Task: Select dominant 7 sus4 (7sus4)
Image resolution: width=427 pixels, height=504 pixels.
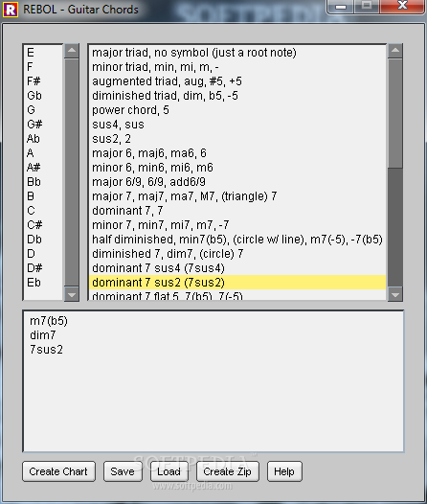Action: tap(237, 268)
